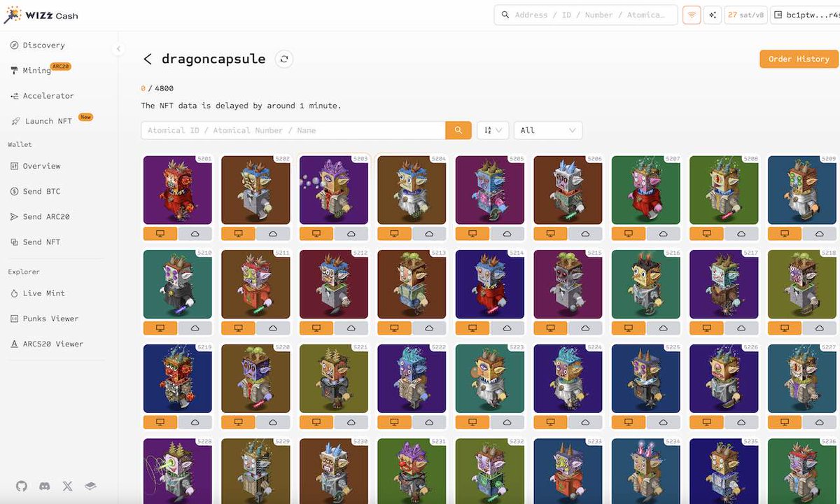Open the Discovery page in sidebar

point(38,45)
